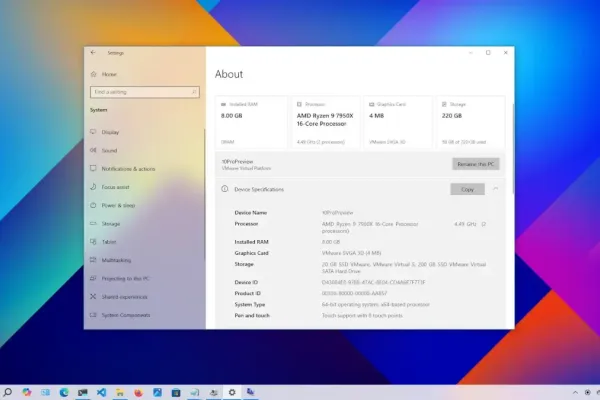Click the Installed RAM 8.00 GB card
Viewport: 600px width, 400px height.
tap(251, 122)
